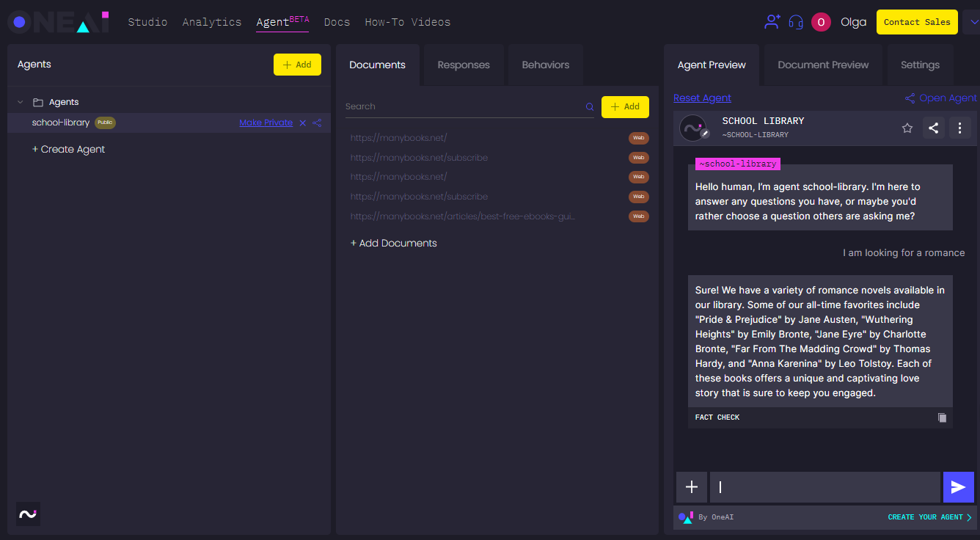Image resolution: width=980 pixels, height=540 pixels.
Task: Select the Agent Preview tab
Action: tap(712, 65)
